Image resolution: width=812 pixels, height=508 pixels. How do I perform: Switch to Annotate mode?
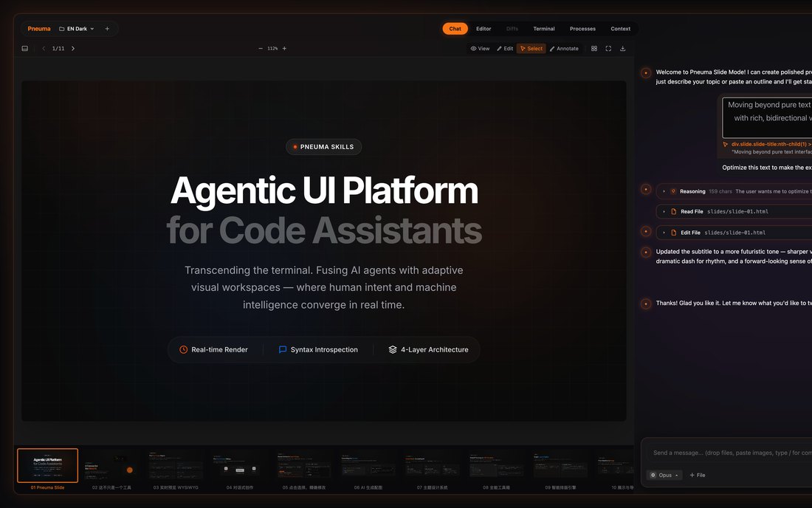pos(564,48)
